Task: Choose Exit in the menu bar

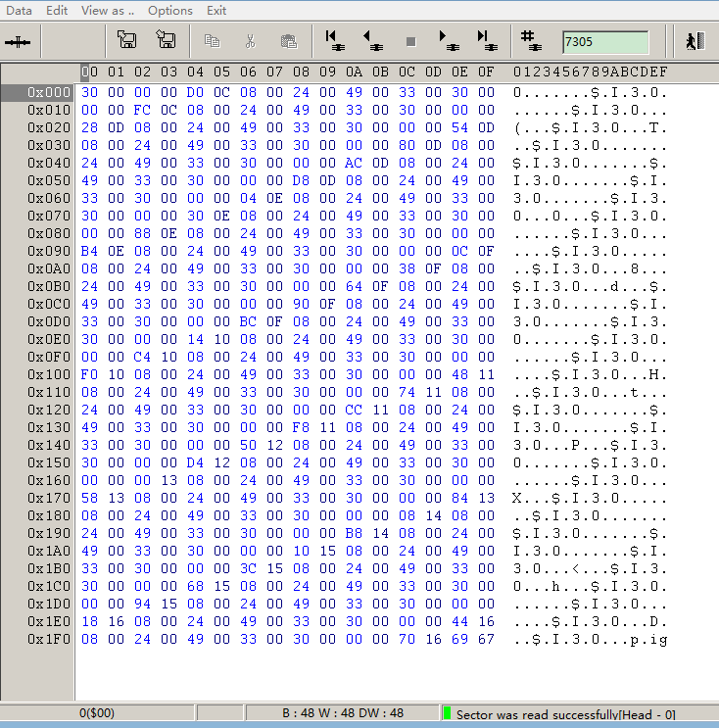Action: point(216,10)
